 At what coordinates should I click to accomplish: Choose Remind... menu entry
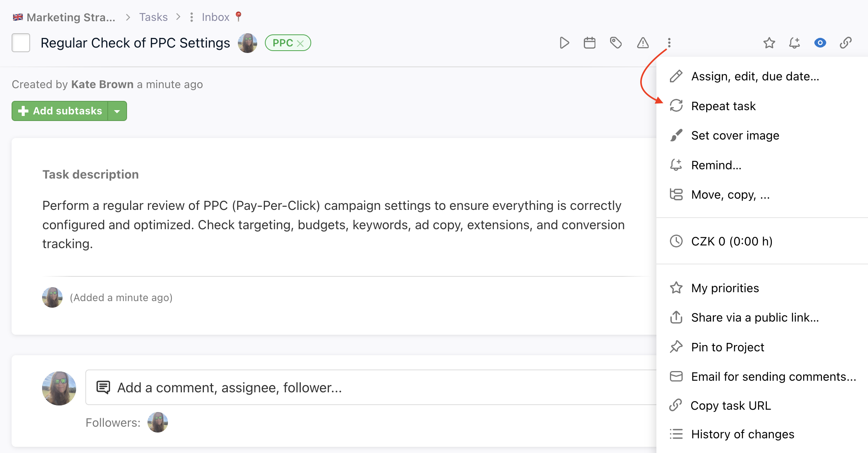point(762,165)
